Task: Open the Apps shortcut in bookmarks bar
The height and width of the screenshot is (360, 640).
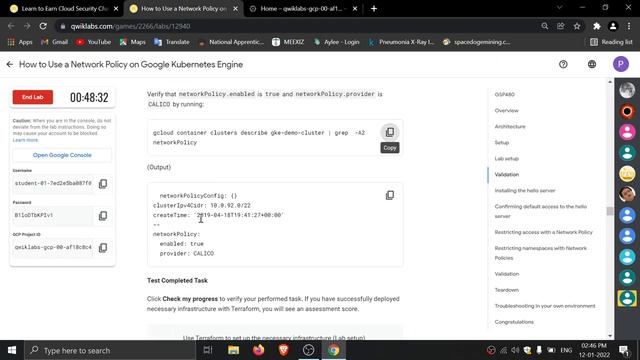Action: [20, 42]
